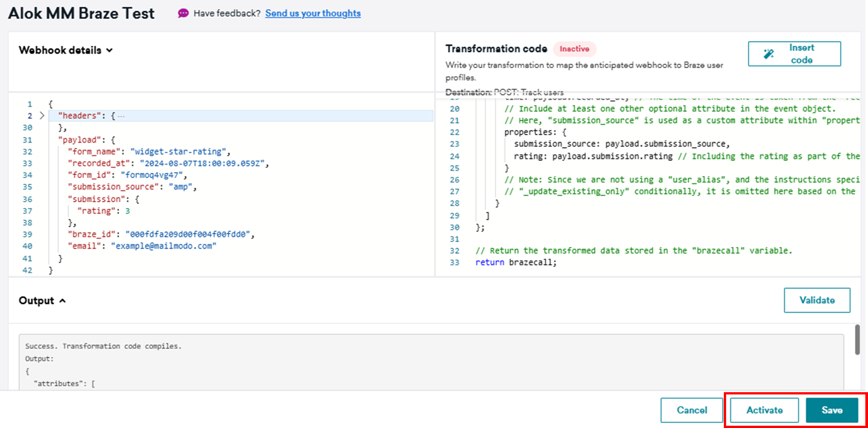Screen dimensions: 868x428
Task: Click the Validate button
Action: tap(817, 300)
